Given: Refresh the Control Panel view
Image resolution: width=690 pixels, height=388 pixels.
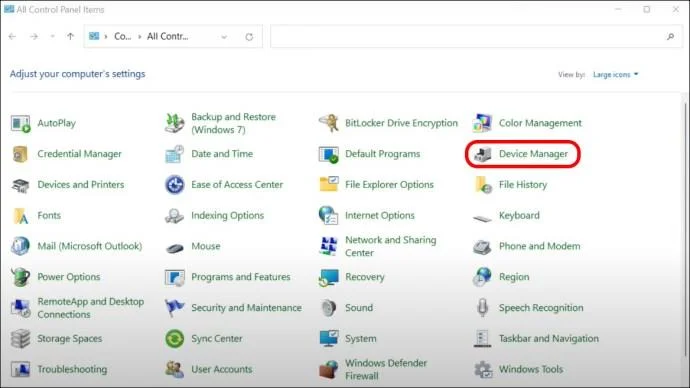Looking at the screenshot, I should [249, 37].
